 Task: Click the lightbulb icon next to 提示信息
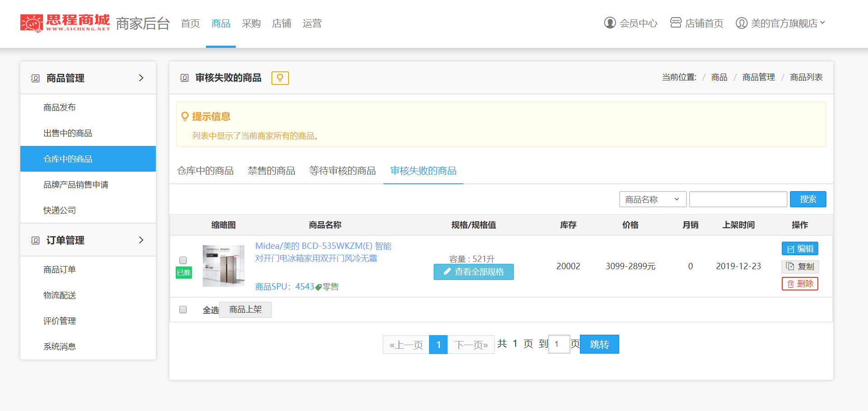[185, 117]
